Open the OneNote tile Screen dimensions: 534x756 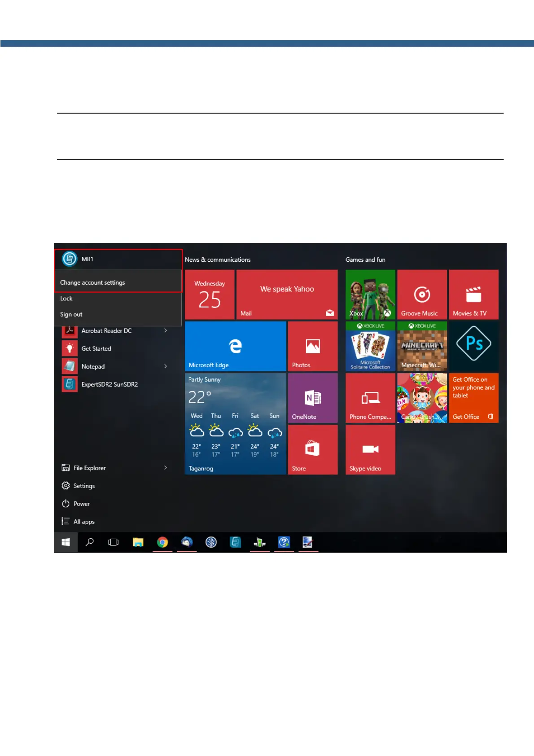pyautogui.click(x=313, y=398)
